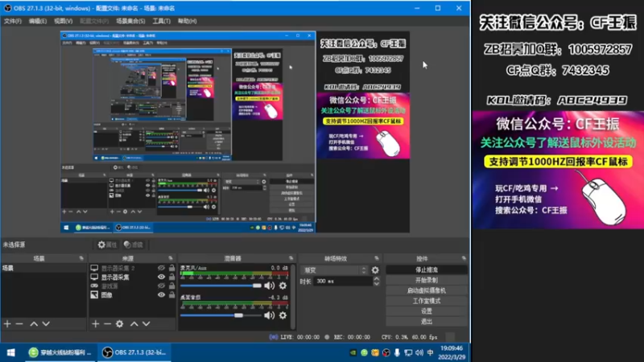Show the hidden 游戏源 source
This screenshot has height=362, width=644.
coord(161,286)
